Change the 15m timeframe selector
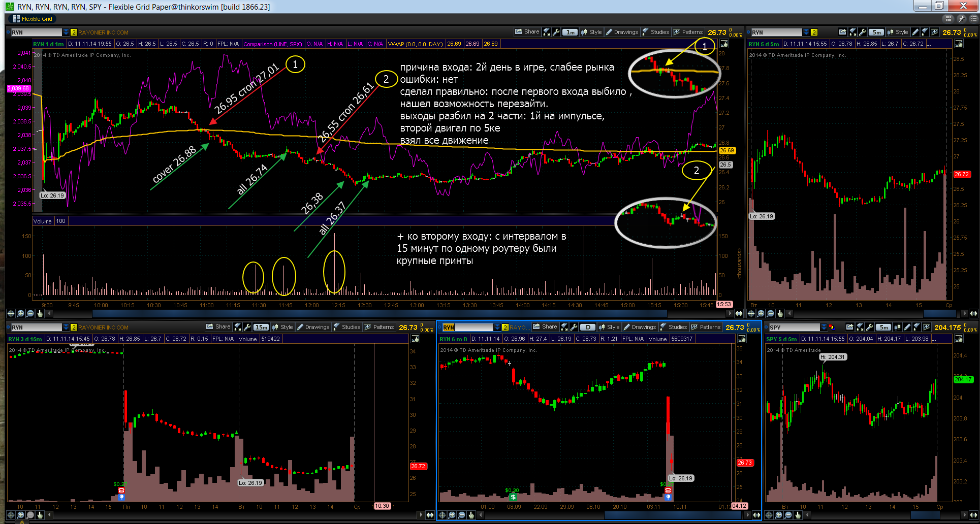980x524 pixels. pyautogui.click(x=262, y=327)
